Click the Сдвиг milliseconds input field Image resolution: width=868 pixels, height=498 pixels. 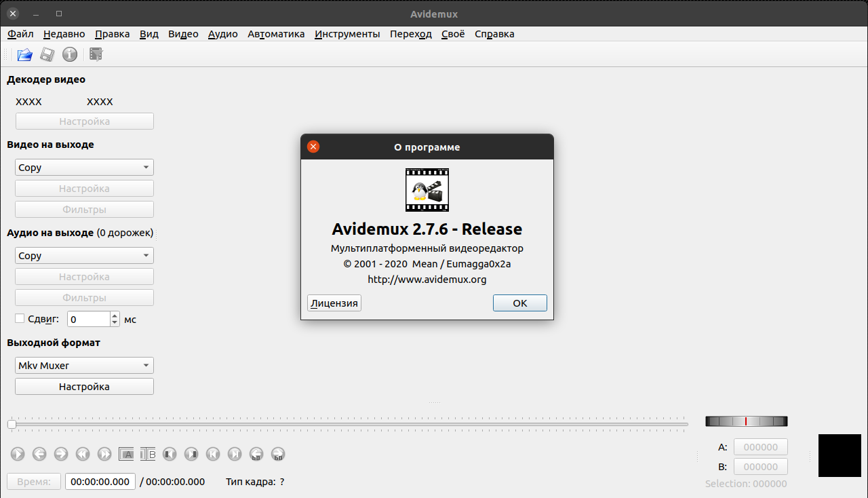tap(89, 319)
